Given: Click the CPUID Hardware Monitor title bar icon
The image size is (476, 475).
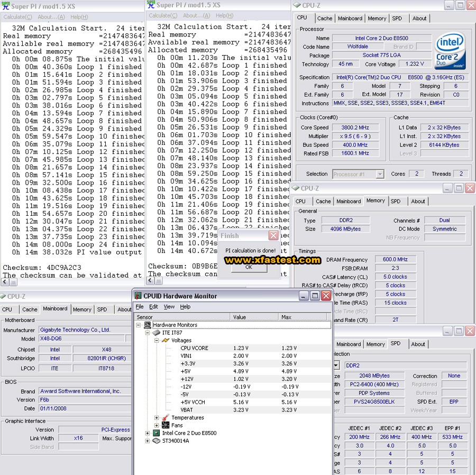Looking at the screenshot, I should point(138,296).
